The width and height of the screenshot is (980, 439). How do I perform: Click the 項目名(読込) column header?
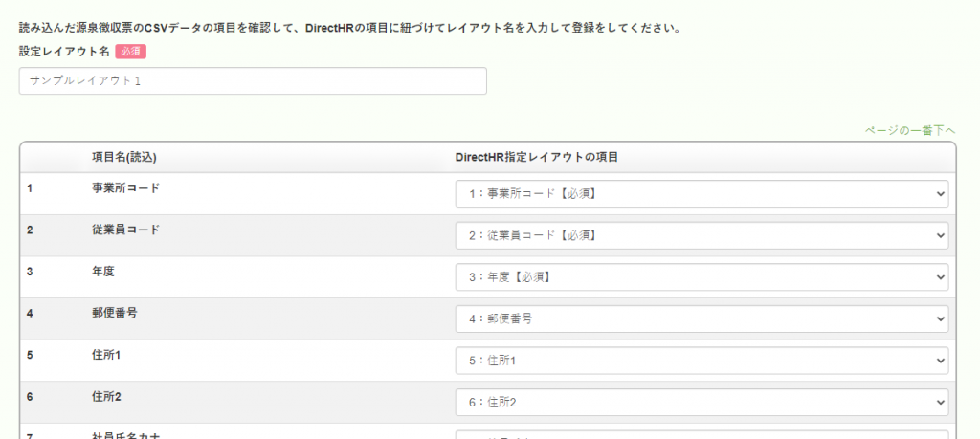tap(123, 158)
